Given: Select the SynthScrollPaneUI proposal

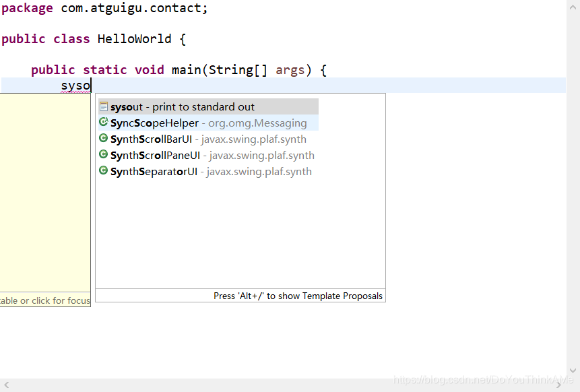Looking at the screenshot, I should tap(208, 156).
